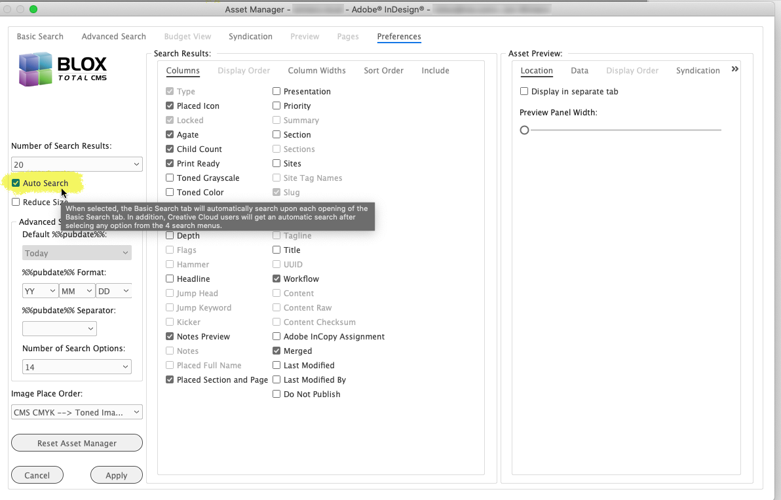Click the BLOX Total CMS logo

point(63,69)
